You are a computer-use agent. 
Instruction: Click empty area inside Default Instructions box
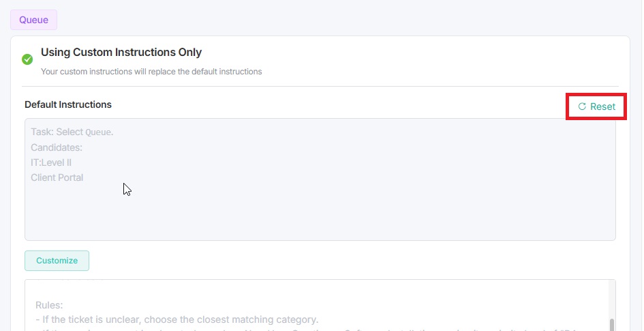pos(341,212)
